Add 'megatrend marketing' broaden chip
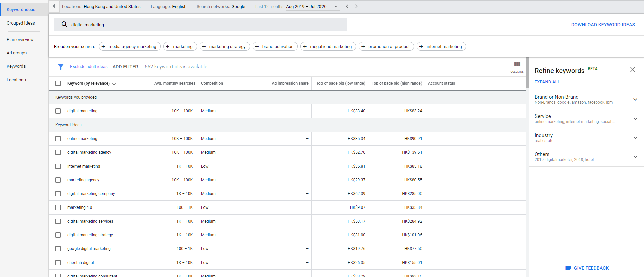 328,46
